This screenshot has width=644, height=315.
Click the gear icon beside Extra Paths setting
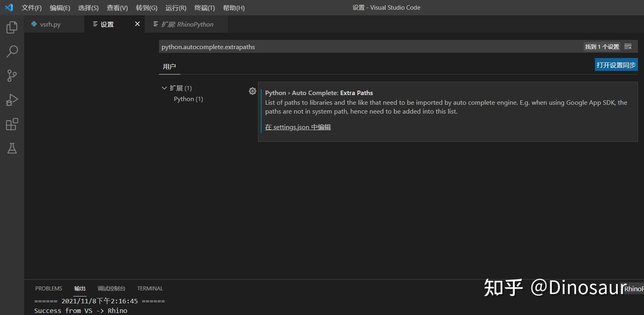[x=252, y=91]
